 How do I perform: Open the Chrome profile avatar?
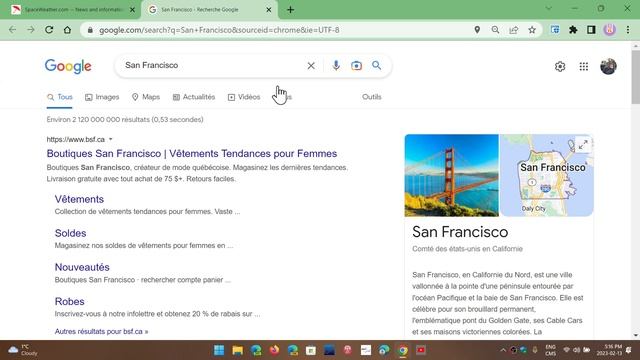tap(609, 30)
